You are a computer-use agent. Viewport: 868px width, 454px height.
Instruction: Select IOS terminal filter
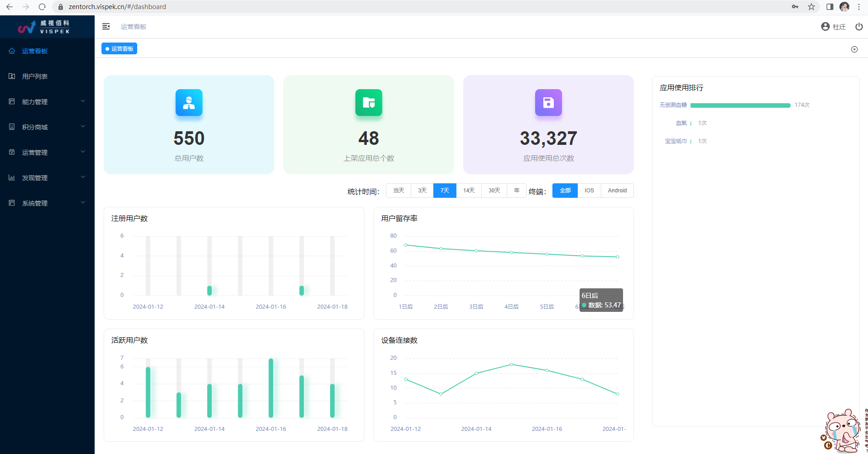pyautogui.click(x=589, y=191)
